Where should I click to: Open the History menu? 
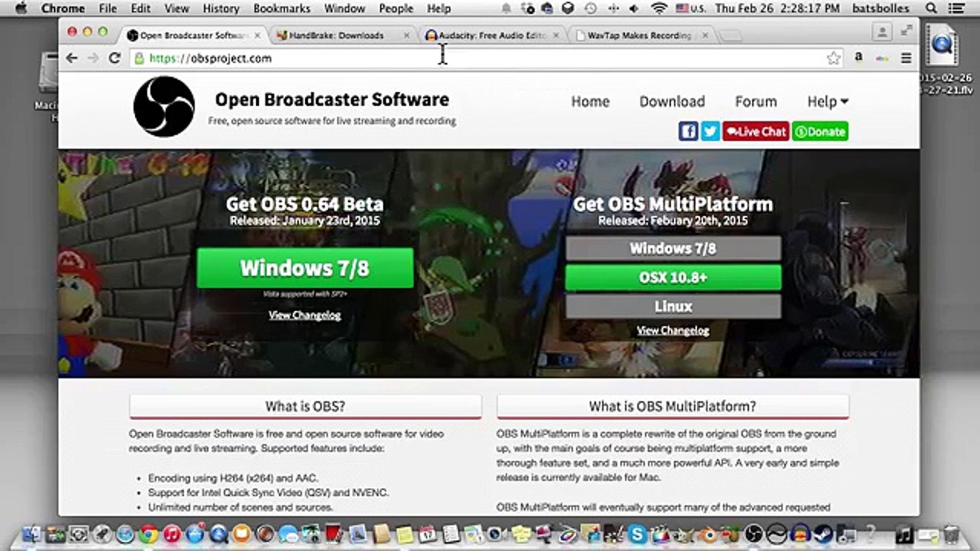click(x=221, y=8)
